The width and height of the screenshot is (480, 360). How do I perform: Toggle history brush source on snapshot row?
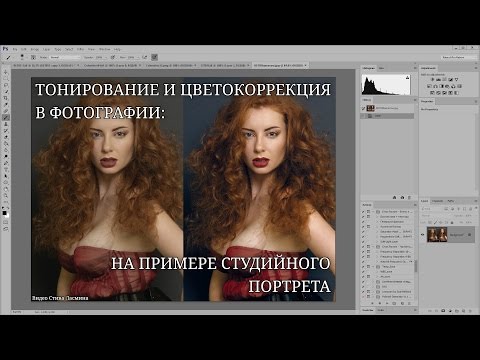click(x=364, y=108)
